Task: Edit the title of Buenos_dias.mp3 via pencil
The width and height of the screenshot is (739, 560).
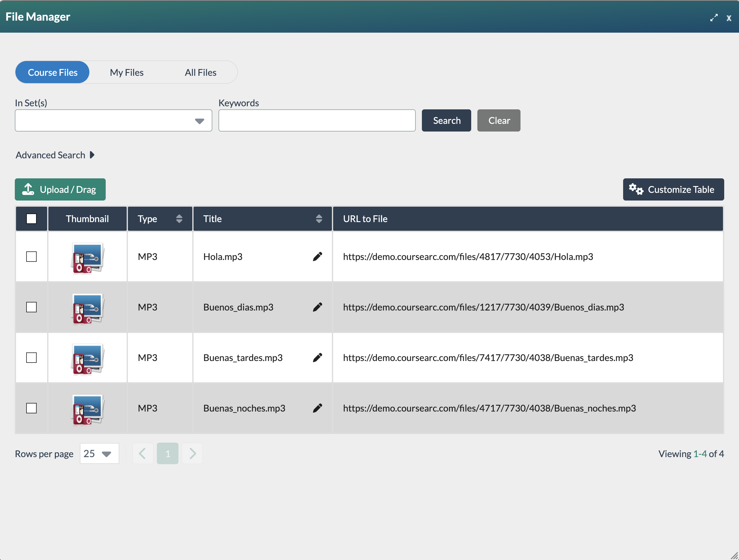Action: pyautogui.click(x=317, y=307)
